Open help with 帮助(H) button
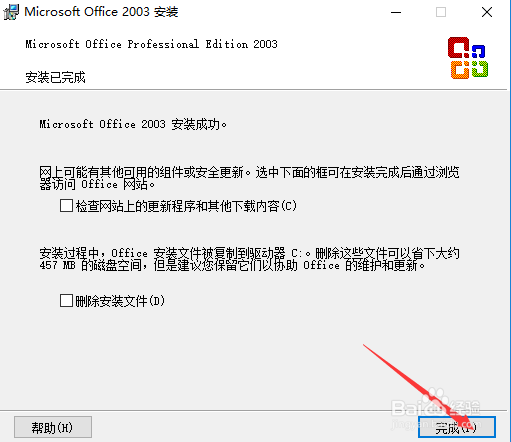Image resolution: width=511 pixels, height=442 pixels. 53,427
